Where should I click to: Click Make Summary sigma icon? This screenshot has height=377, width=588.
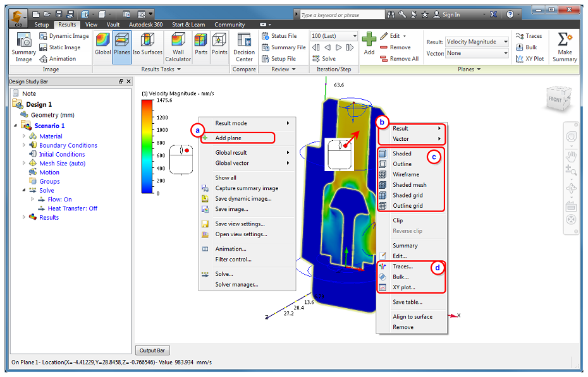click(565, 39)
